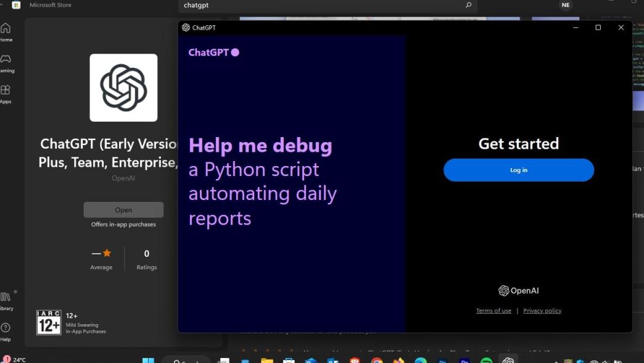Open the NE profile avatar

click(x=566, y=5)
